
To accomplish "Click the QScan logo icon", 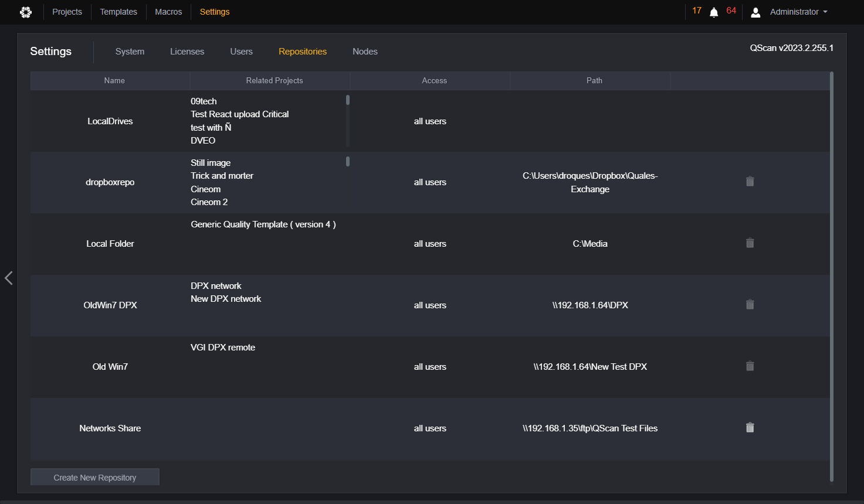I will click(x=26, y=12).
